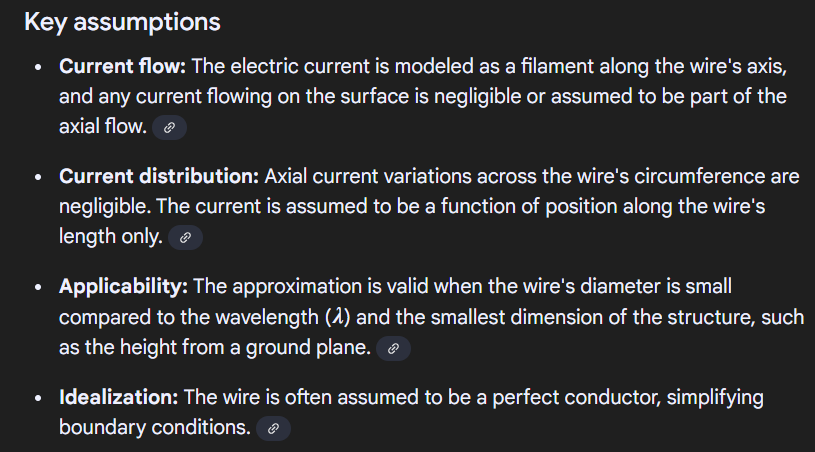The height and width of the screenshot is (452, 815).
Task: Click the bullet point before Current distribution
Action: [x=37, y=178]
